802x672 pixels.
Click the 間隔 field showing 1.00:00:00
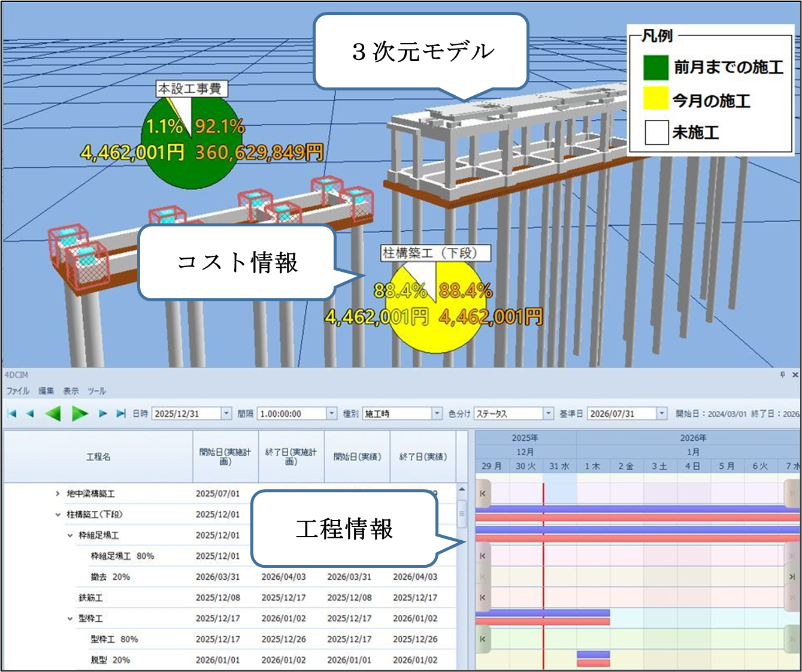(x=292, y=413)
